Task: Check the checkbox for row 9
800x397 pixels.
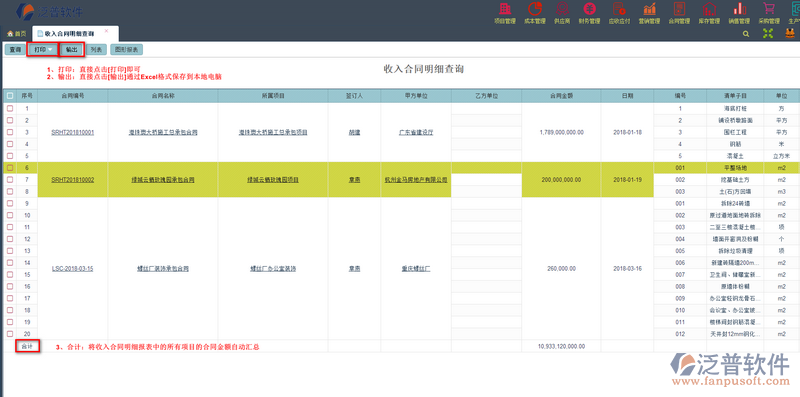Action: coord(10,204)
